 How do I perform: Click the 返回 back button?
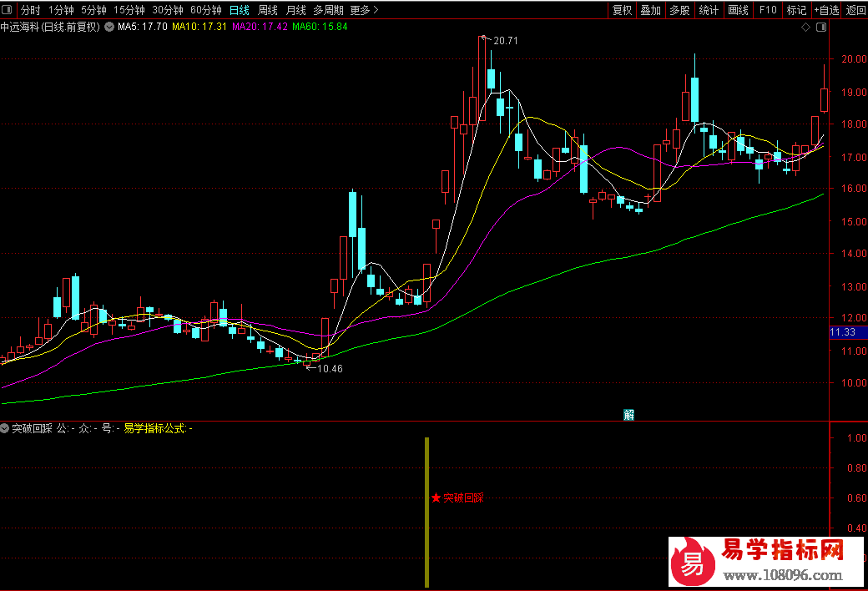coord(855,10)
